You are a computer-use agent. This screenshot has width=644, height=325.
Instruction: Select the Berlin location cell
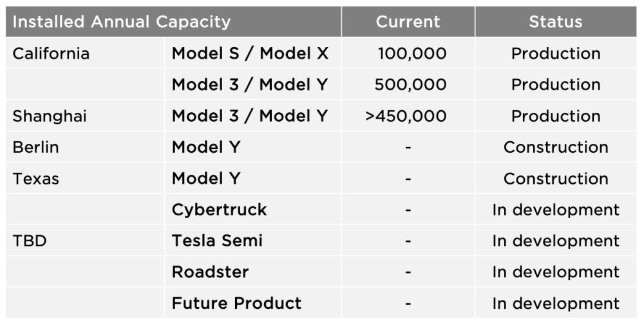(x=35, y=147)
